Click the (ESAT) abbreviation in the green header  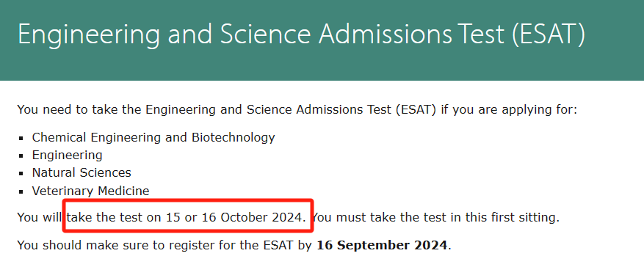pyautogui.click(x=549, y=35)
